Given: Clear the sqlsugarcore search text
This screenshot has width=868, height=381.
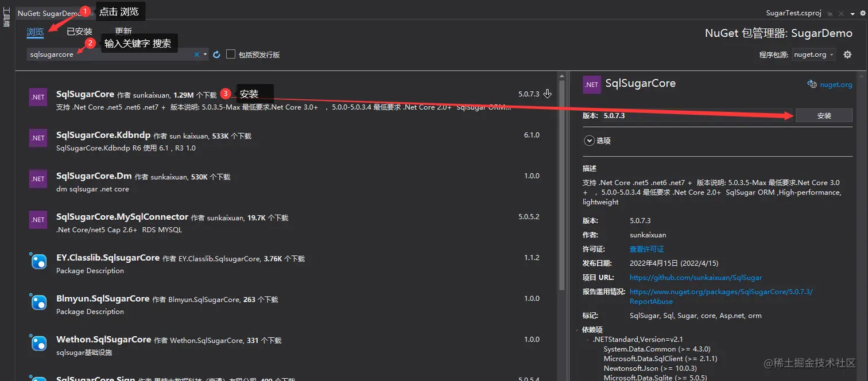Looking at the screenshot, I should coord(196,55).
